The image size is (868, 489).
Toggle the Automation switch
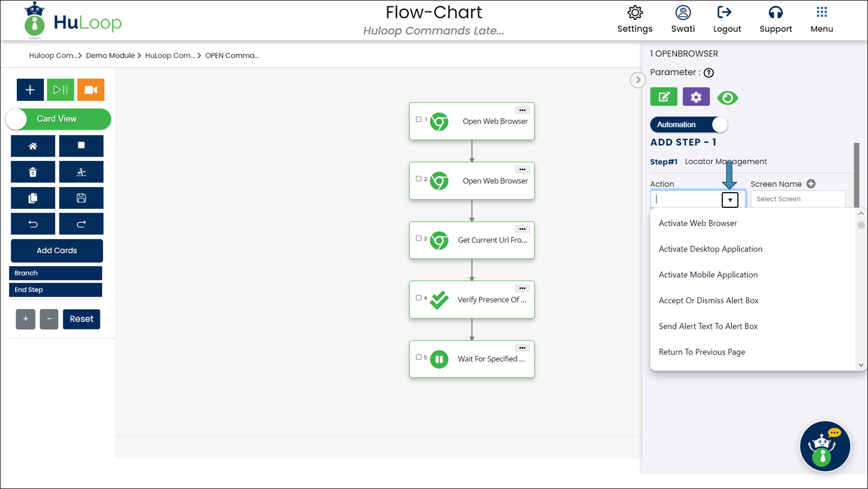coord(689,125)
